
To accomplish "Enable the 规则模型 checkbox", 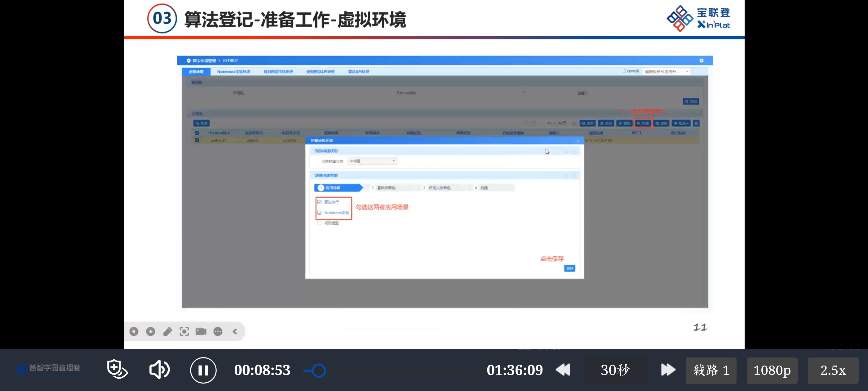I will 319,223.
